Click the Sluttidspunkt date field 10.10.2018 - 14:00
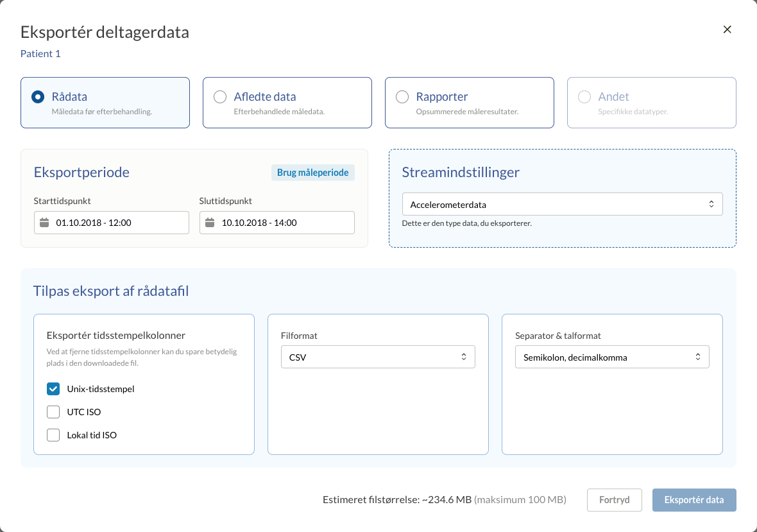Image resolution: width=757 pixels, height=532 pixels. (x=277, y=223)
